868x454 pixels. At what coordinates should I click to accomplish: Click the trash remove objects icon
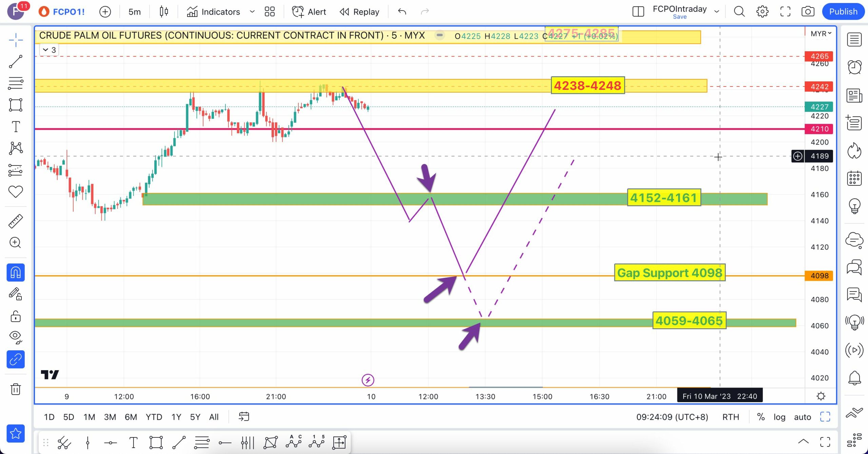16,389
